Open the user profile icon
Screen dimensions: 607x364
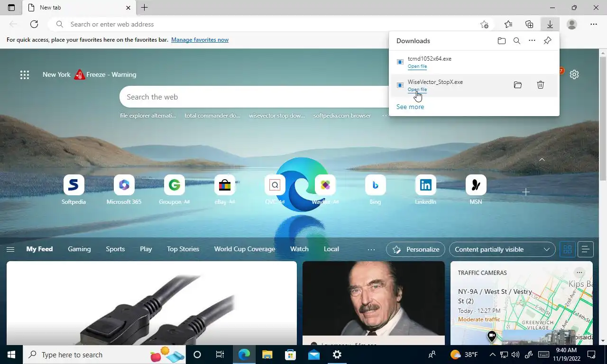[572, 24]
